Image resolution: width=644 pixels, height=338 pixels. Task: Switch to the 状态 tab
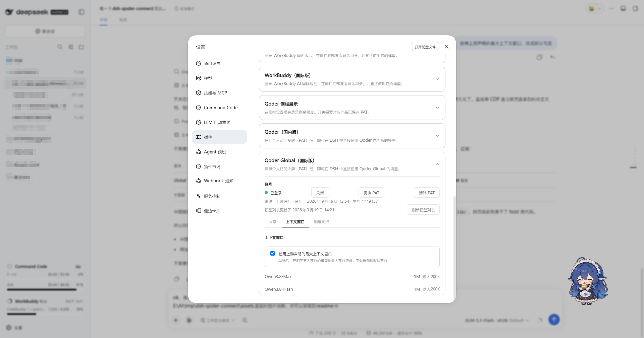[272, 222]
